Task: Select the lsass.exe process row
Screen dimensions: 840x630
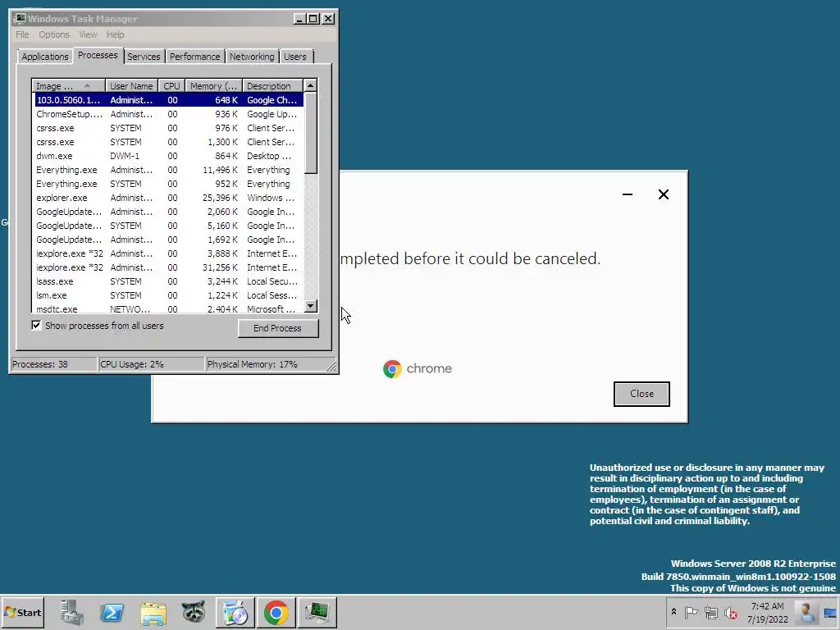Action: click(169, 281)
